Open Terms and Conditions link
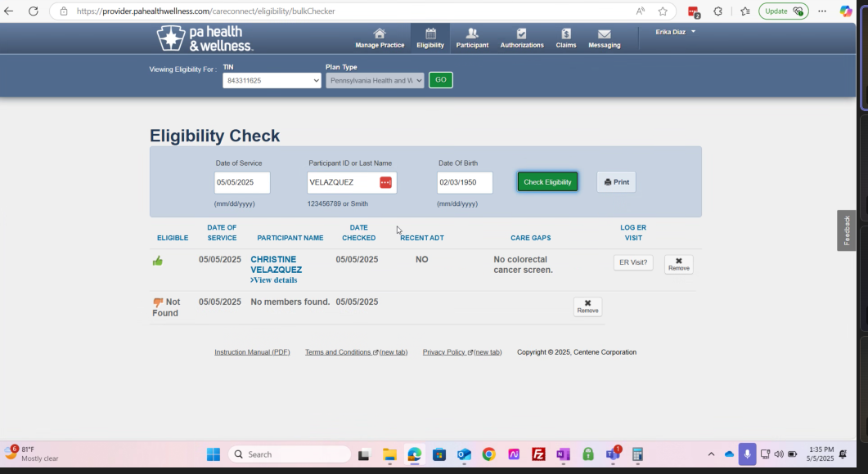Viewport: 868px width, 474px height. (x=356, y=351)
